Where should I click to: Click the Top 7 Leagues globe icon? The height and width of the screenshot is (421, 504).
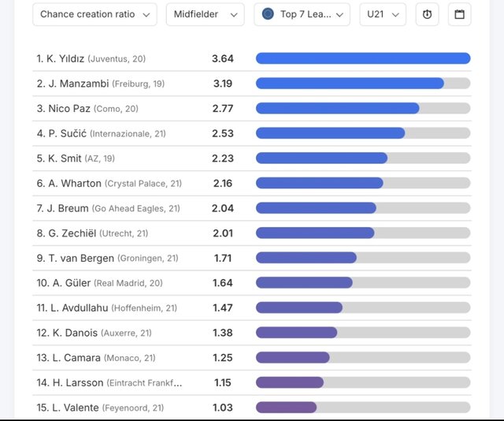(268, 14)
